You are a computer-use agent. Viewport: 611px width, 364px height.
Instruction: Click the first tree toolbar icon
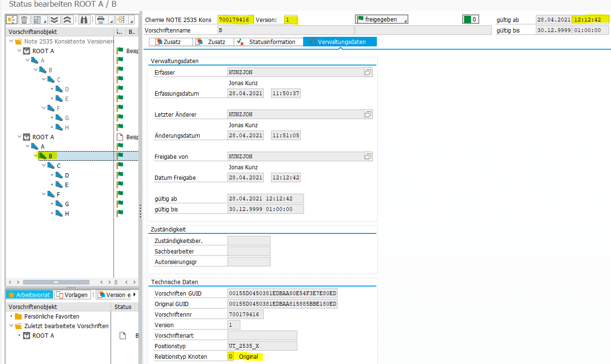click(x=11, y=20)
